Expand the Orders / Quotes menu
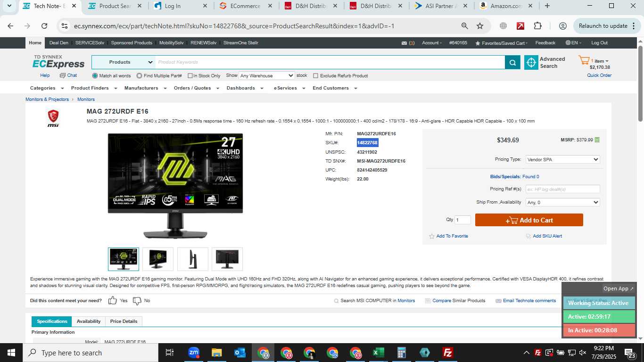Viewport: 644px width, 362px height. pos(196,88)
